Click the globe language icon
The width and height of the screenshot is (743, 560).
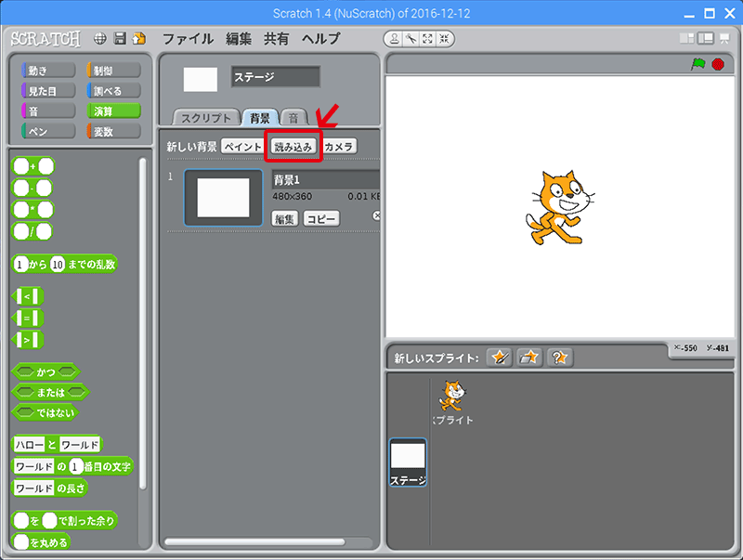[x=100, y=39]
